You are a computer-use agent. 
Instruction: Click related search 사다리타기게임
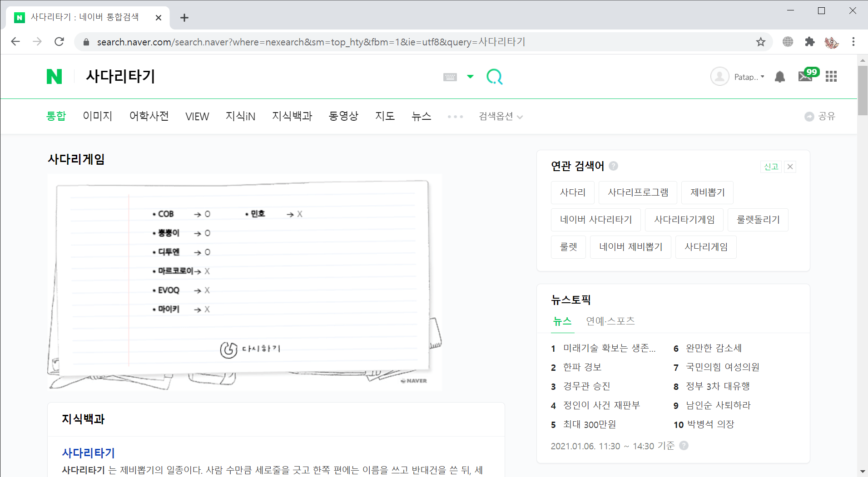[684, 220]
